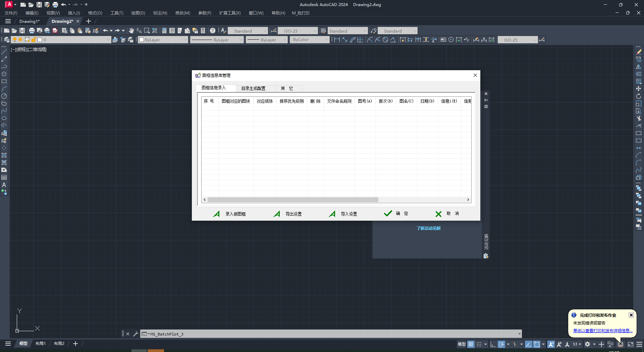This screenshot has width=644, height=352.
Task: Expand the undo history dropdown arrow
Action: click(x=111, y=31)
